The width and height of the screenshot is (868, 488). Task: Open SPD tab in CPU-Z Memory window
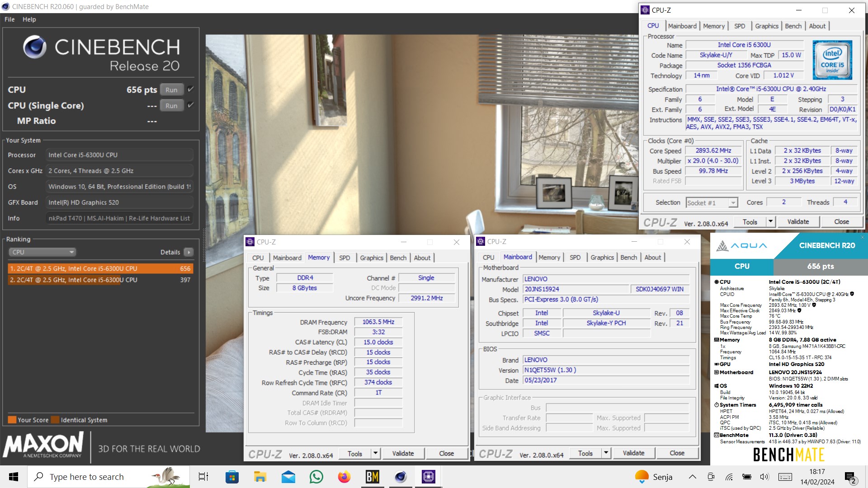coord(344,258)
